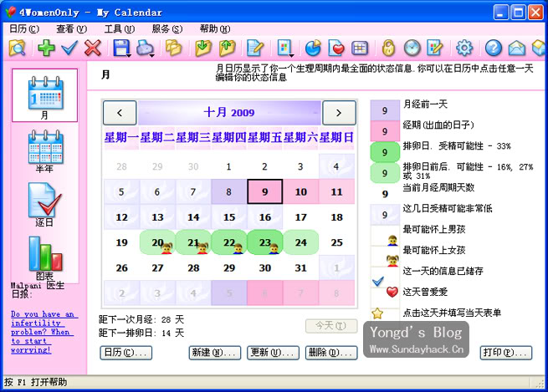Click the 距下一次月经: 28 天 text

141,319
